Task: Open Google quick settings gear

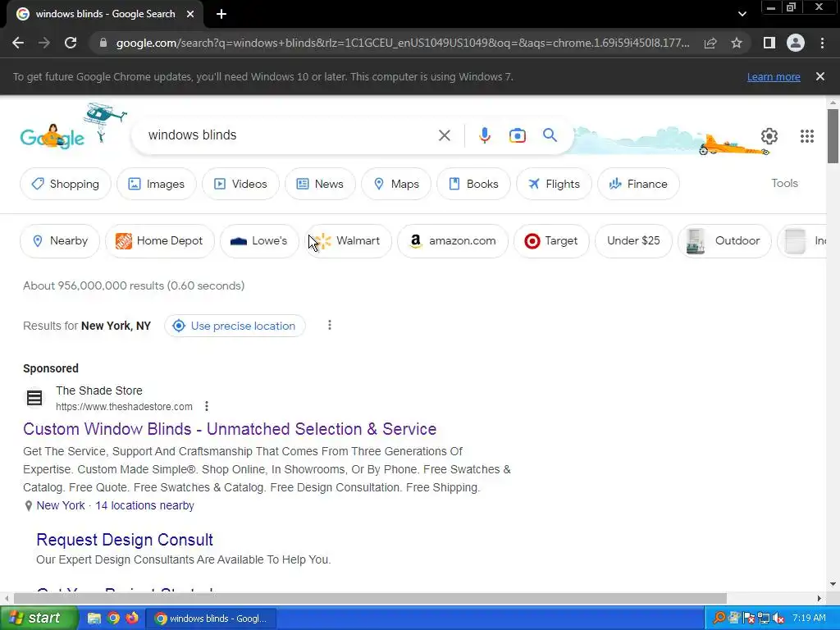Action: (769, 136)
